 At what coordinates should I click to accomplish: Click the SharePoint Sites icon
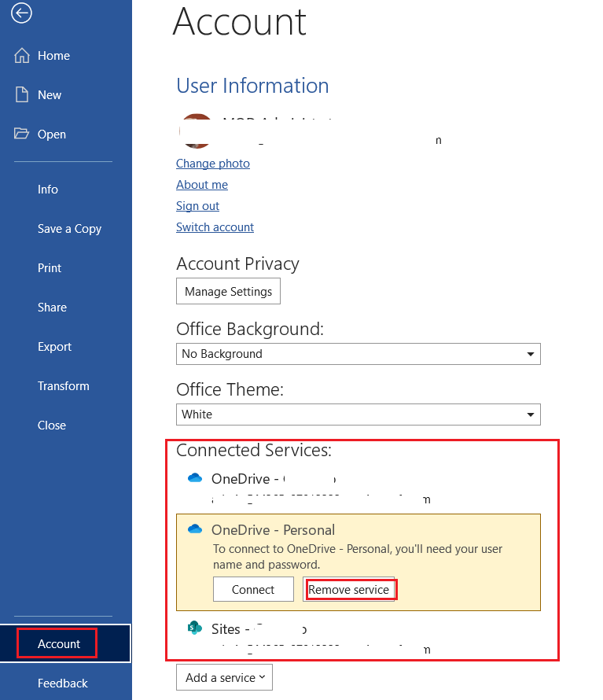[195, 628]
